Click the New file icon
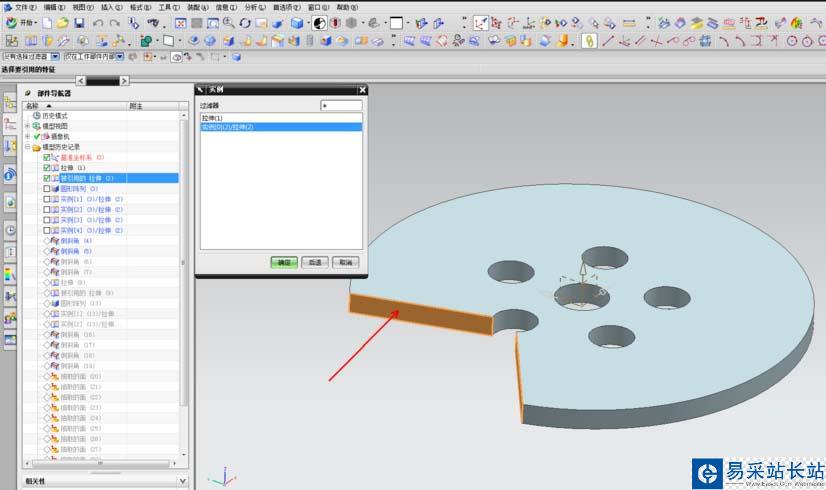 [47, 23]
